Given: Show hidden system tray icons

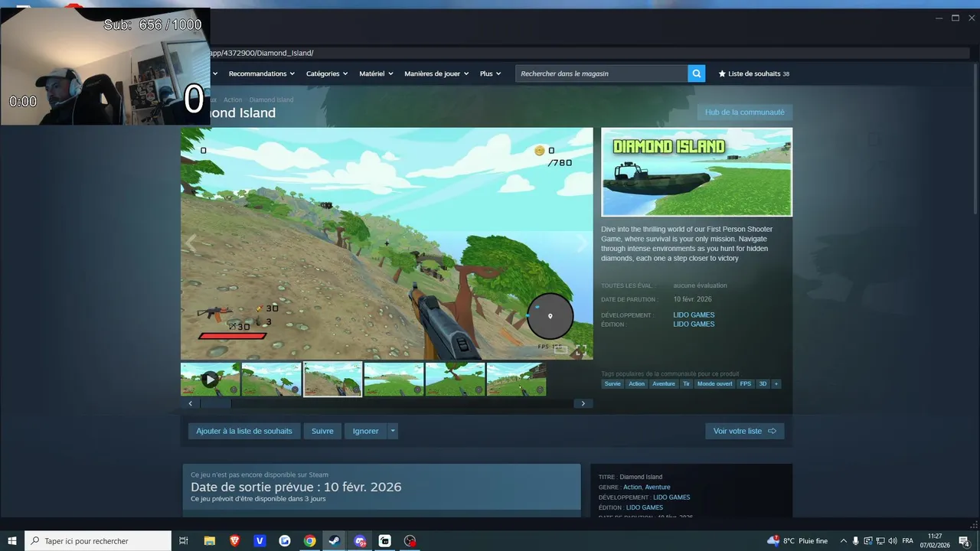Looking at the screenshot, I should click(844, 541).
